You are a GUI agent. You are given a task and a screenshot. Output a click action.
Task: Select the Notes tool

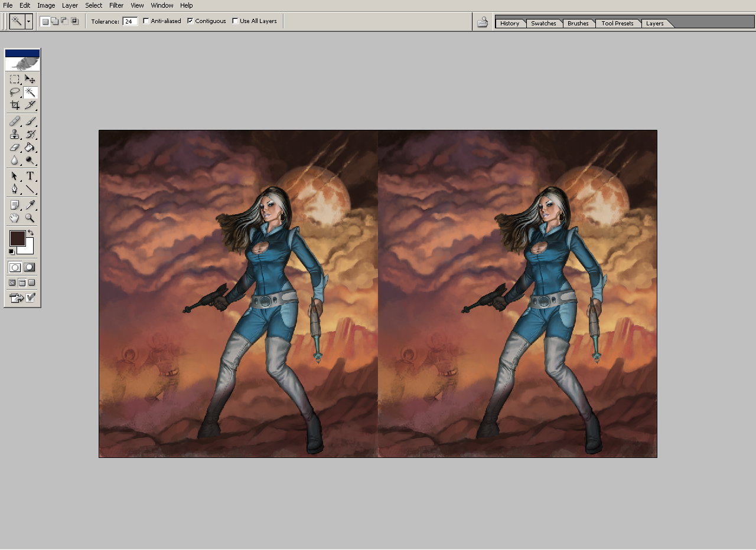[15, 205]
